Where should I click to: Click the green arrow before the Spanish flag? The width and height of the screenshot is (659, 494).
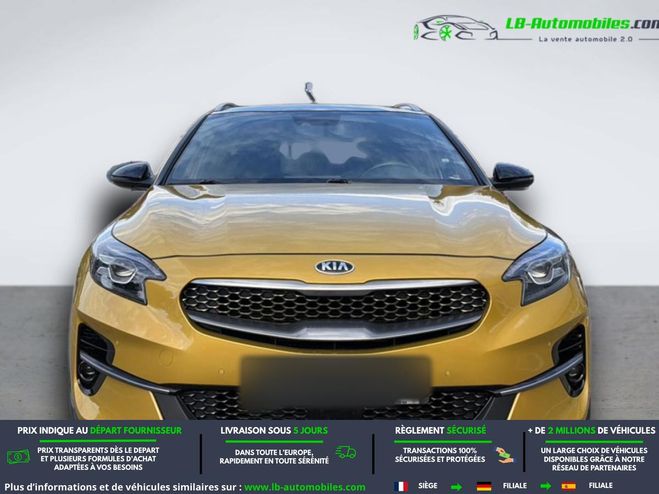tap(545, 487)
